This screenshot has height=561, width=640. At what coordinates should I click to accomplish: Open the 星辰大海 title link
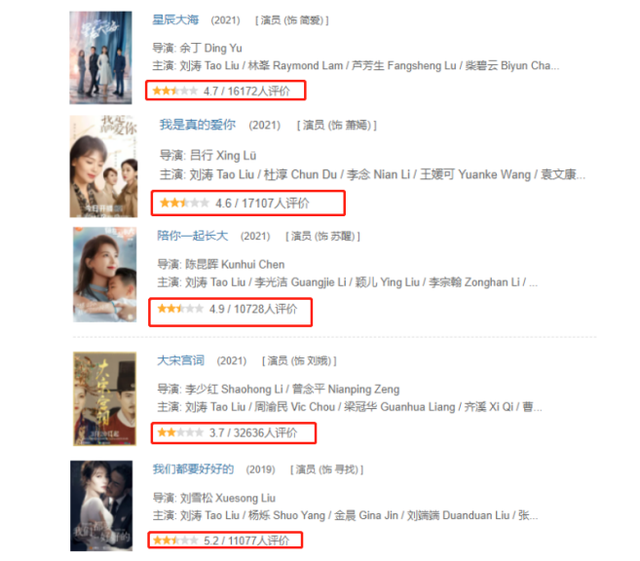[x=176, y=20]
